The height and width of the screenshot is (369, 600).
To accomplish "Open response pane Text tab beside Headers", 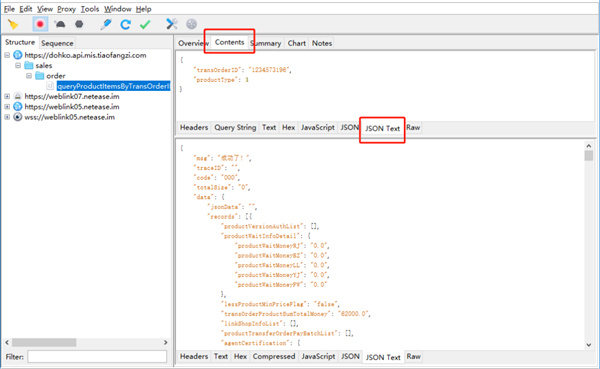I will (x=221, y=356).
